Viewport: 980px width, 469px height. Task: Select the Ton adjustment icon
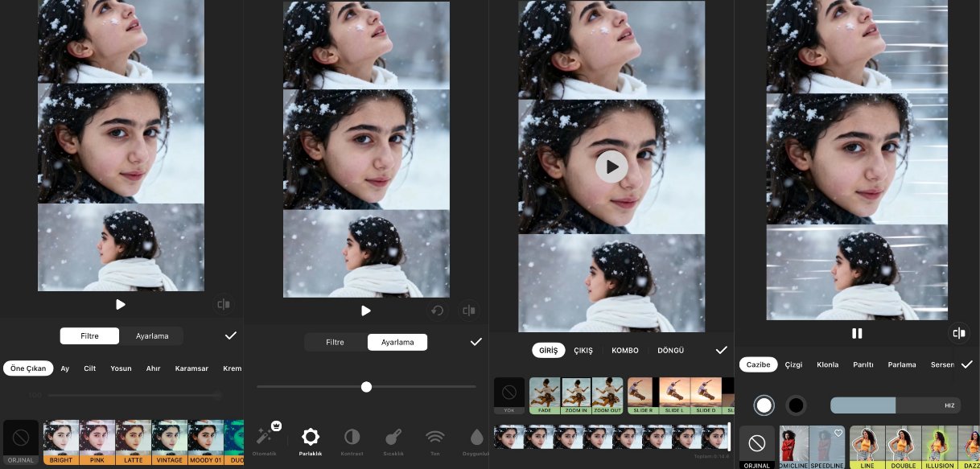(435, 437)
